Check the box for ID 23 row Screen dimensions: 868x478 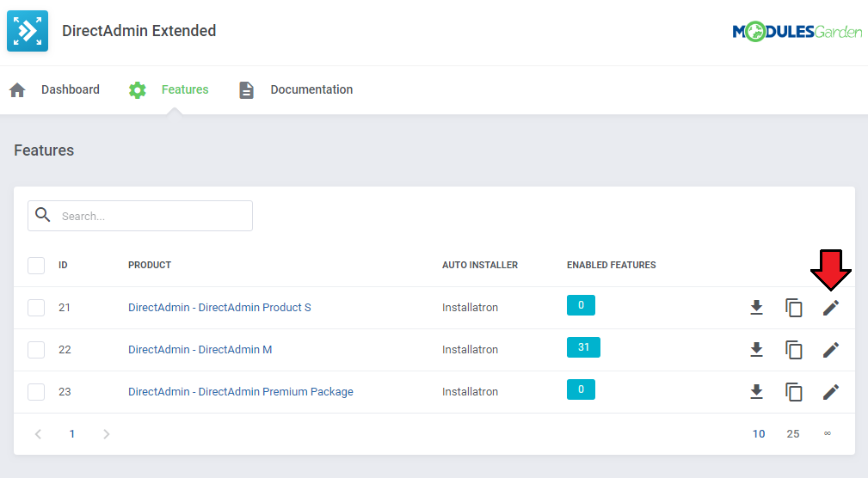coord(36,392)
